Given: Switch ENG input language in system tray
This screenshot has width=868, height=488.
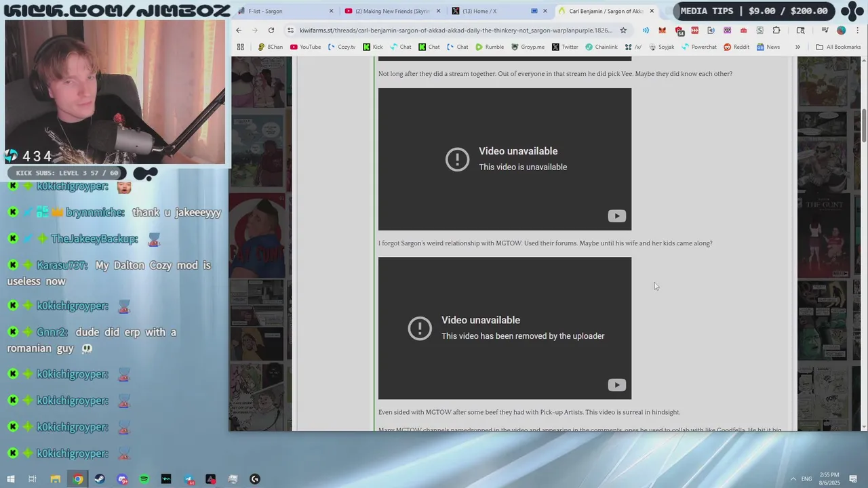Looking at the screenshot, I should tap(807, 479).
